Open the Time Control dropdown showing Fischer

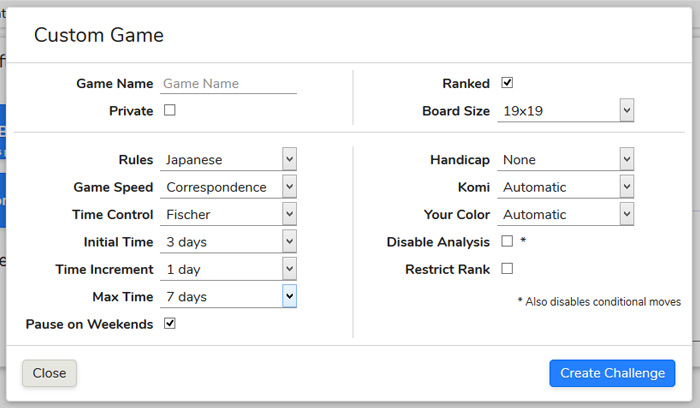(x=228, y=214)
